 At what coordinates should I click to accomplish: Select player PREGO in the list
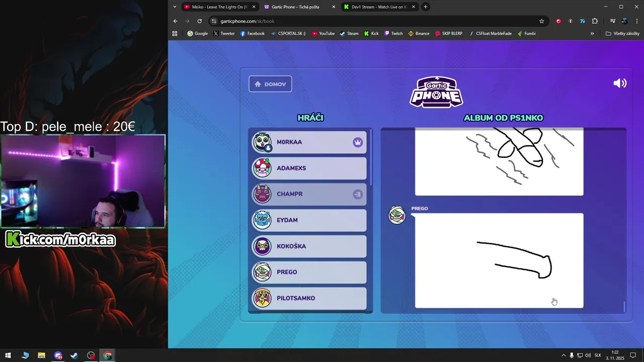pos(309,272)
